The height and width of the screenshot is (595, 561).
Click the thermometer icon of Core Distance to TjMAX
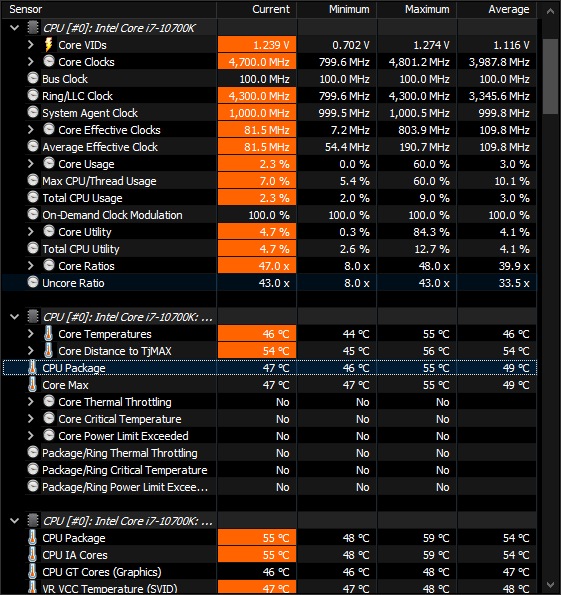48,351
